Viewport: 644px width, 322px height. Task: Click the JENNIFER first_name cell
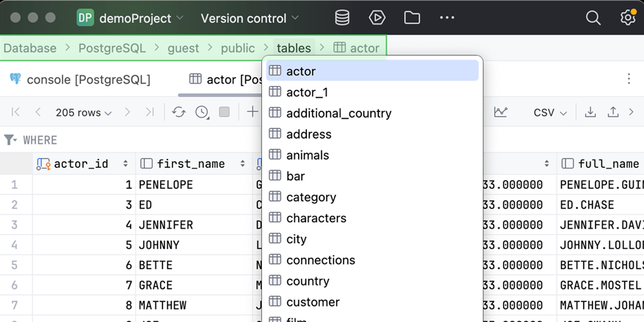coord(194,225)
